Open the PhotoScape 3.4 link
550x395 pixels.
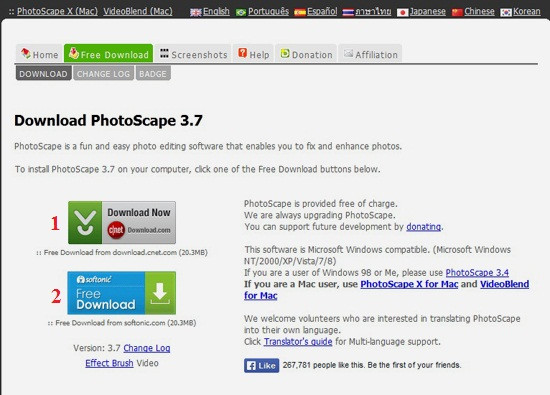click(477, 273)
